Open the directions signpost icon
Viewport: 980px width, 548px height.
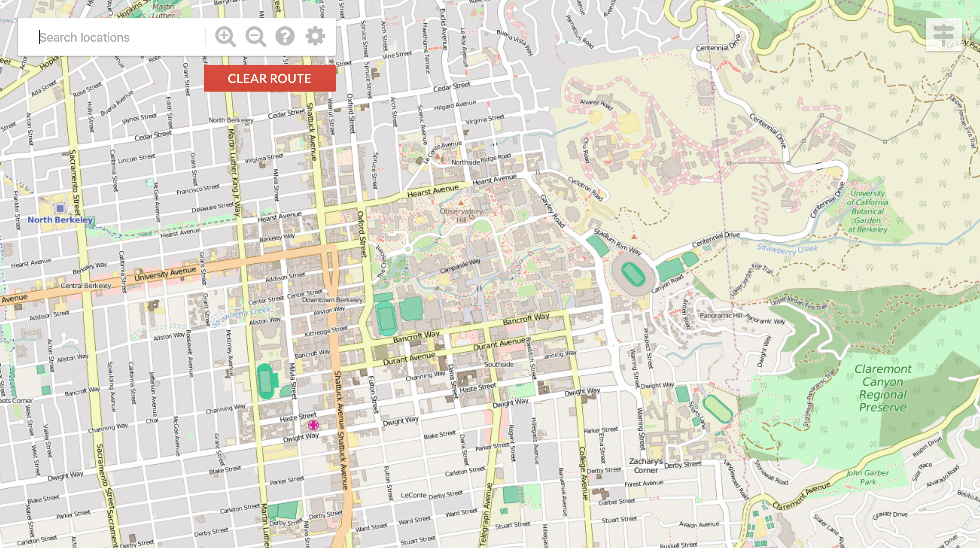pyautogui.click(x=943, y=35)
